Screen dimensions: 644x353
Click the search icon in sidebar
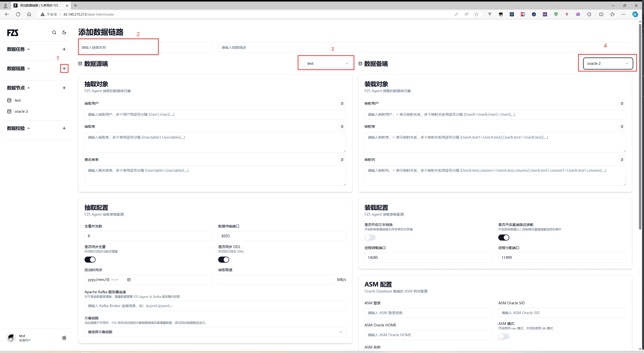coord(54,32)
